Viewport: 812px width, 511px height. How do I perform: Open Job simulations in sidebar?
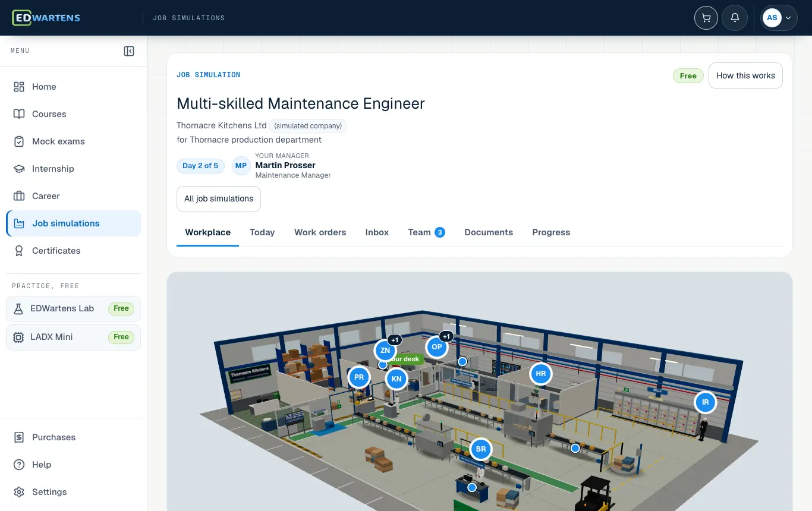click(74, 223)
